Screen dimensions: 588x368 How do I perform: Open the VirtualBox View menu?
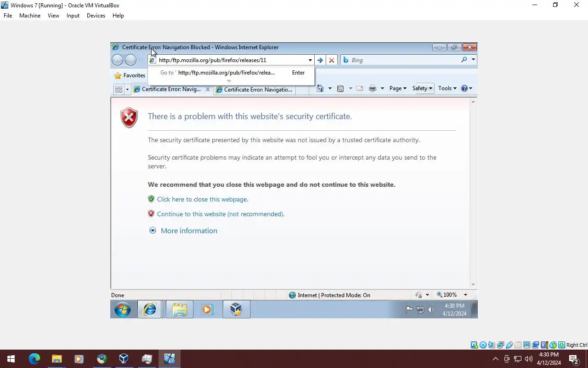coord(53,16)
